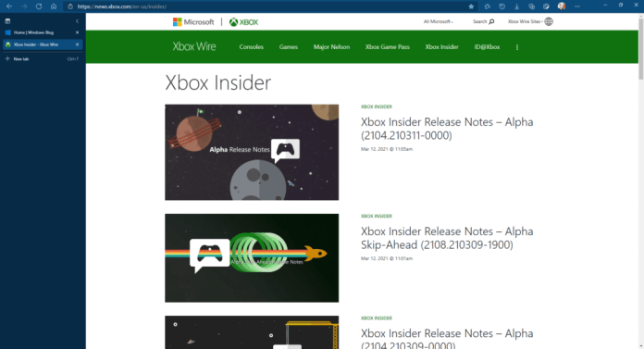This screenshot has height=349, width=644.
Task: Click the XBOX INSIDER tag above the 2104.210311 article
Action: pyautogui.click(x=377, y=106)
